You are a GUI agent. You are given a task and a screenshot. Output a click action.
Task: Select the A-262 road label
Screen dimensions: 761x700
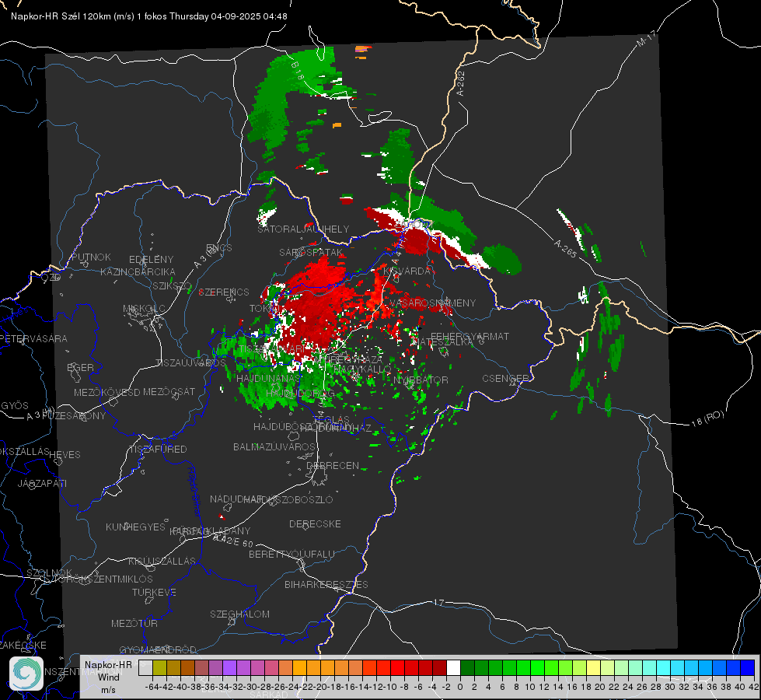pos(461,83)
